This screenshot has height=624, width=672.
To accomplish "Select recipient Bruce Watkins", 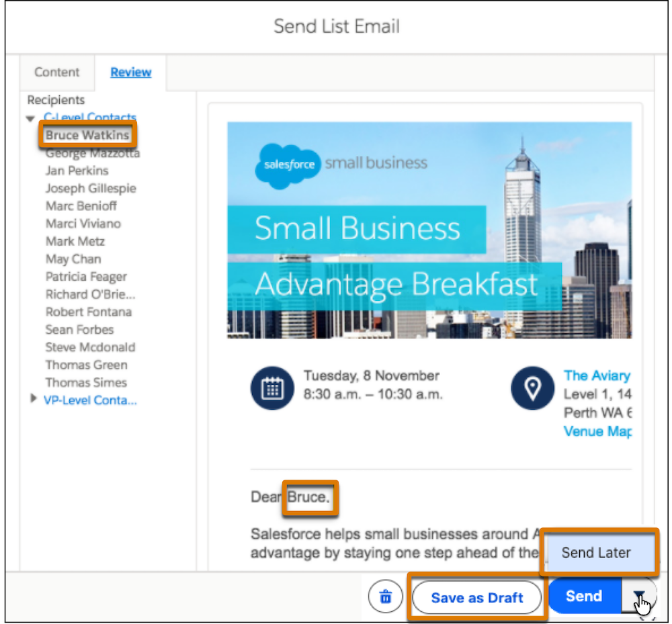I will 87,135.
